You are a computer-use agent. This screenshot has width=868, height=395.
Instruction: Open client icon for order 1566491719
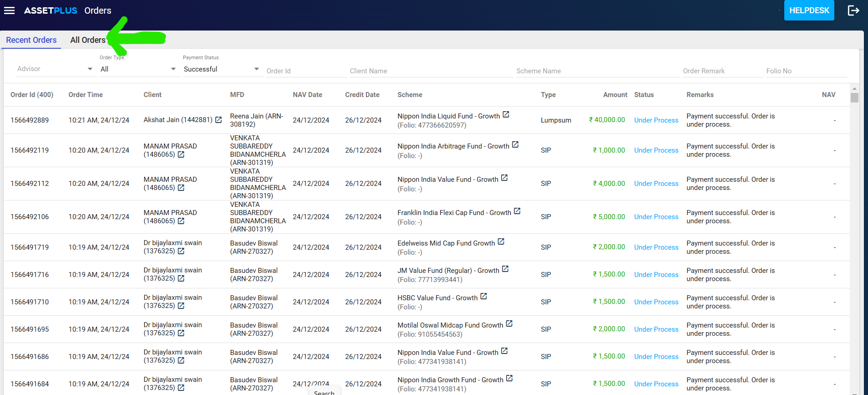click(181, 251)
